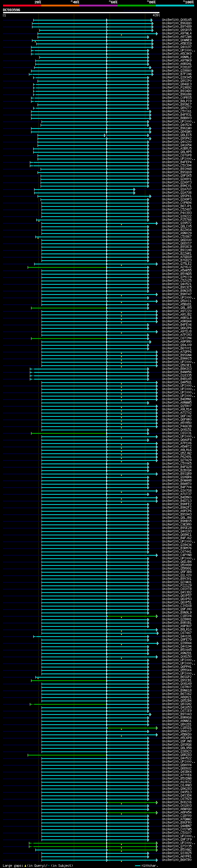Click the white query sequence bar
Viewport: 197px width, 868px height.
[81, 13]
